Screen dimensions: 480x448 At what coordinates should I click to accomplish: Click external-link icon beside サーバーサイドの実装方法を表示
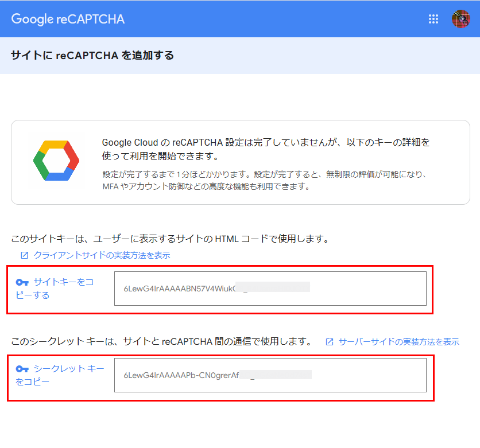(x=330, y=342)
